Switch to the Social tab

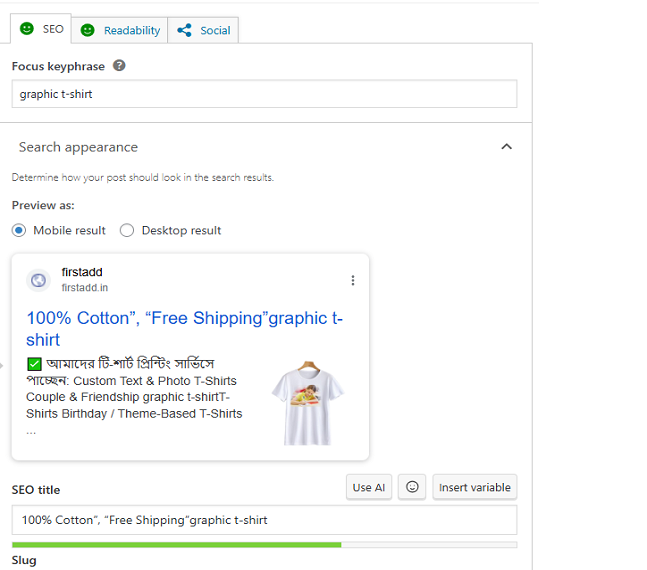[204, 30]
